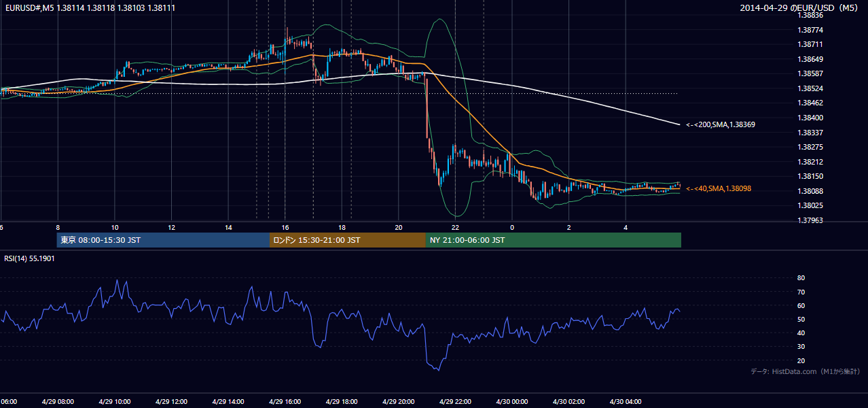
Task: Click the 4/29 20:00 bottom time label
Action: (399, 402)
